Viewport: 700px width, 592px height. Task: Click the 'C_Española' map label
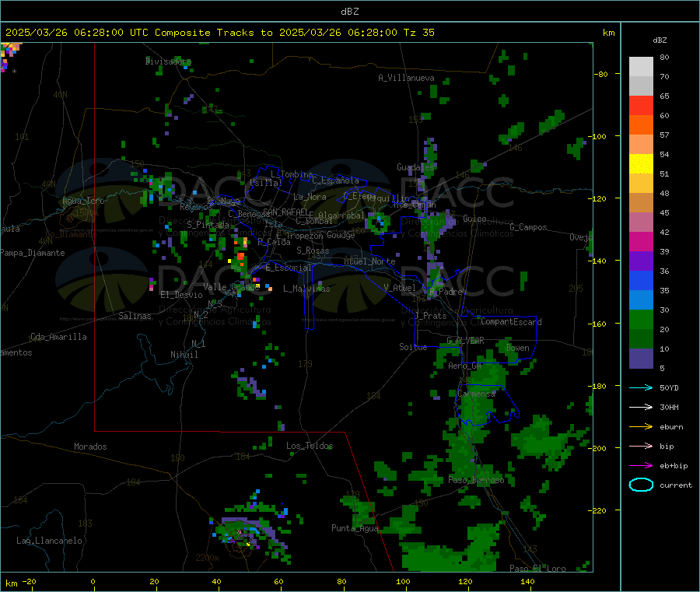(335, 180)
